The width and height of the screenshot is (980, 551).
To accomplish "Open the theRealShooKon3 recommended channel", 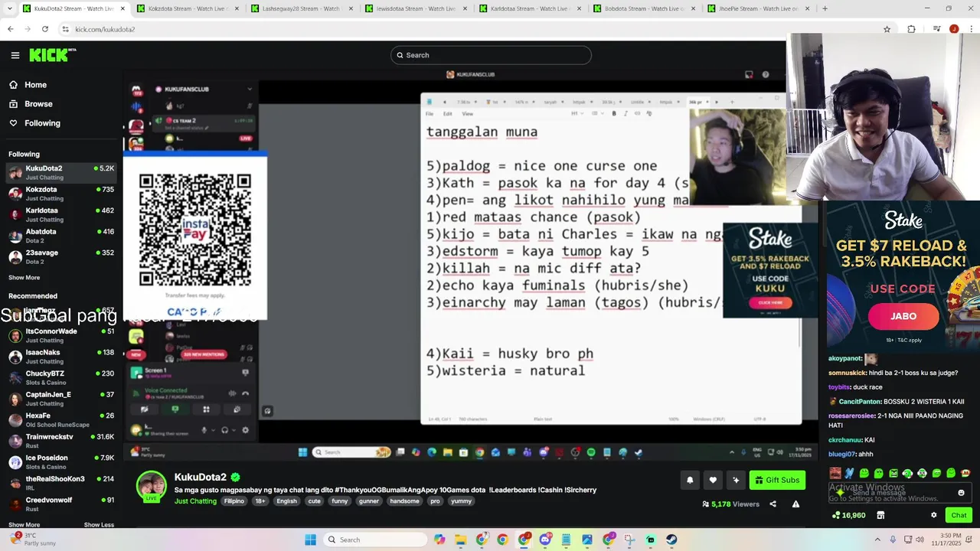I will click(x=61, y=483).
